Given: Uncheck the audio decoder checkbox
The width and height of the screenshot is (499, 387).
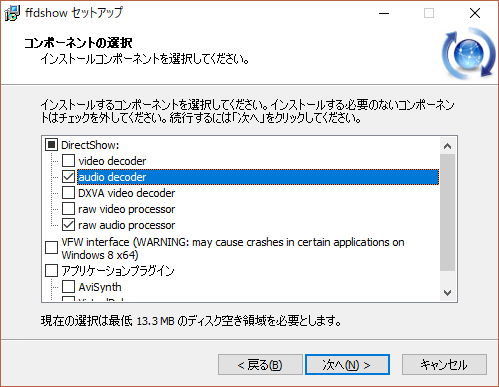Looking at the screenshot, I should 68,177.
